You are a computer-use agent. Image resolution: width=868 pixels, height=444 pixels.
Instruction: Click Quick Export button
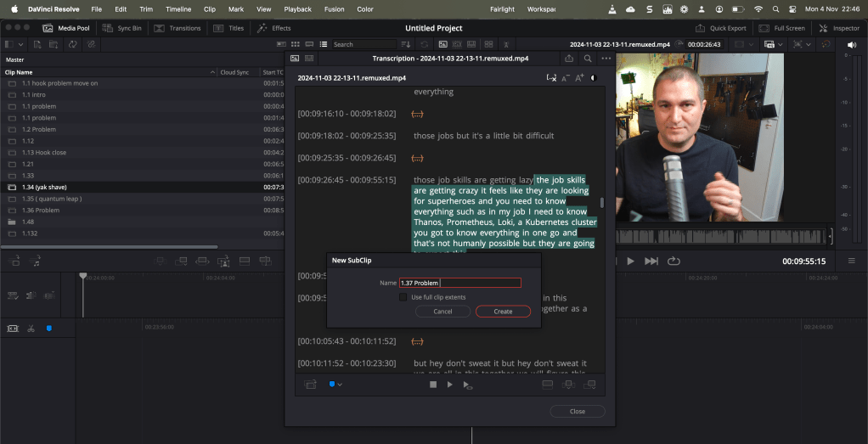click(721, 28)
